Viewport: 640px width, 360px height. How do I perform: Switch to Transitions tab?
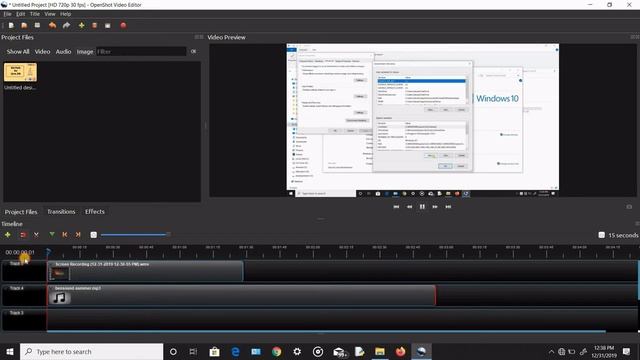click(61, 211)
